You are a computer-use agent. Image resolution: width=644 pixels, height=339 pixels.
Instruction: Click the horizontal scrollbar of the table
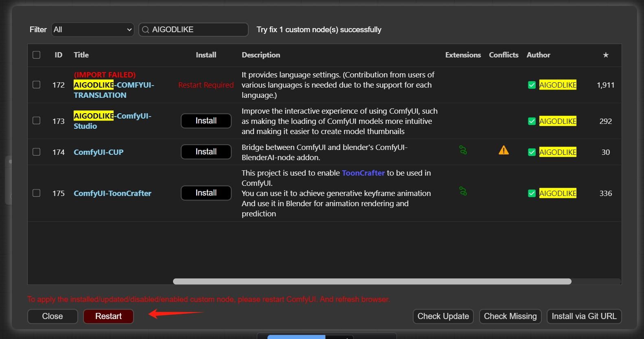(372, 282)
